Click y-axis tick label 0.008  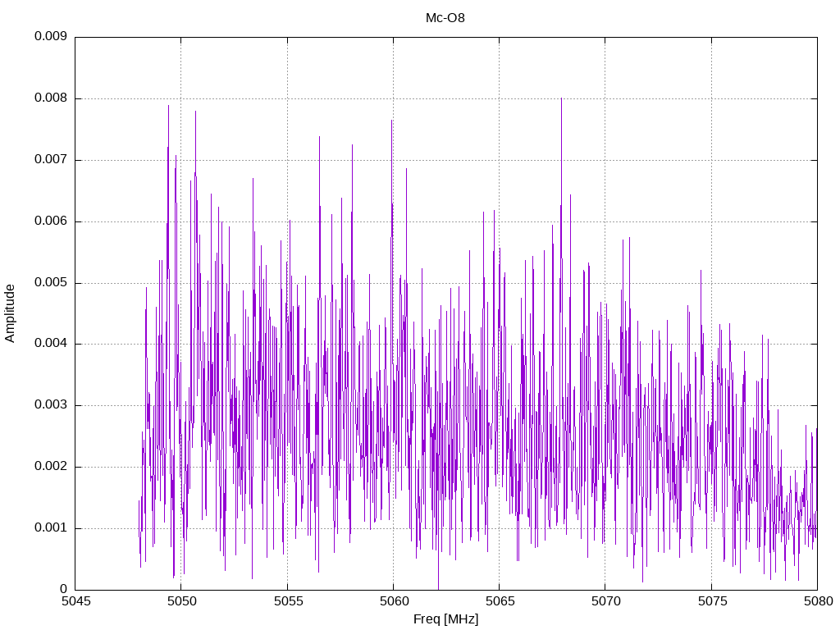[x=51, y=98]
